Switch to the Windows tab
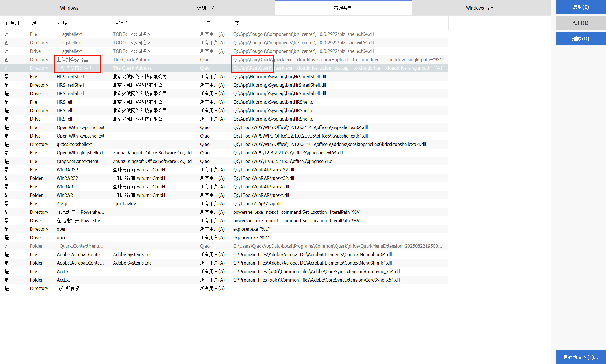The height and width of the screenshot is (364, 606). (x=69, y=8)
